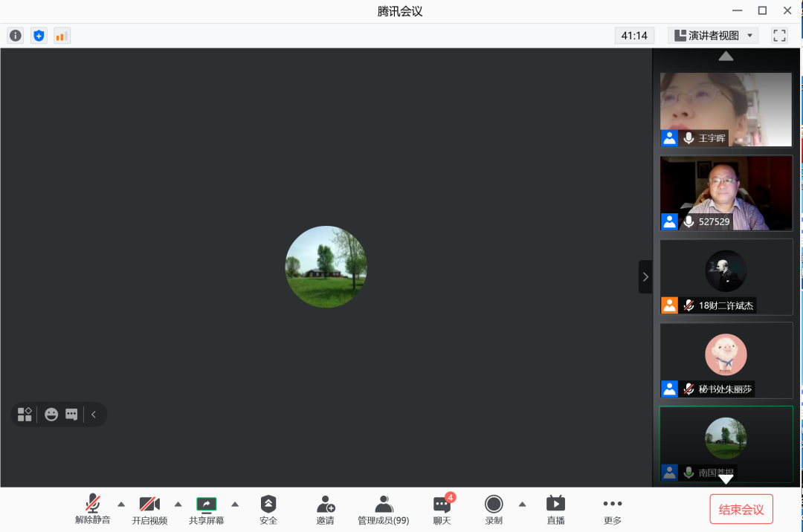
Task: Open emoji reactions in floating toolbar
Action: point(51,415)
